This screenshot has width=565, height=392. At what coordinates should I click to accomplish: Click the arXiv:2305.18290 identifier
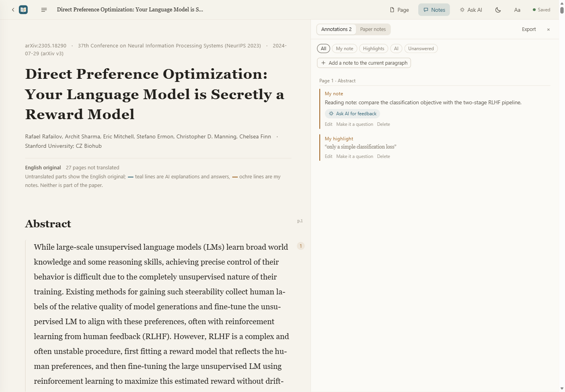click(46, 46)
